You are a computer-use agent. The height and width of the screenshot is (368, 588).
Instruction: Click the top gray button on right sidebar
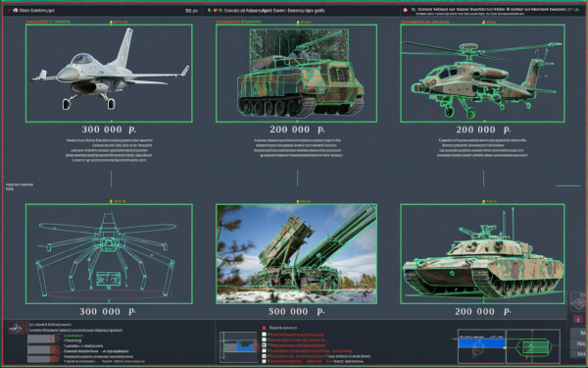point(579,333)
